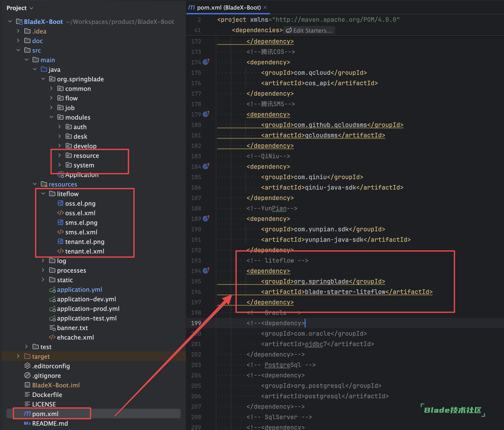Image resolution: width=504 pixels, height=430 pixels.
Task: Expand the target folder
Action: tap(18, 356)
